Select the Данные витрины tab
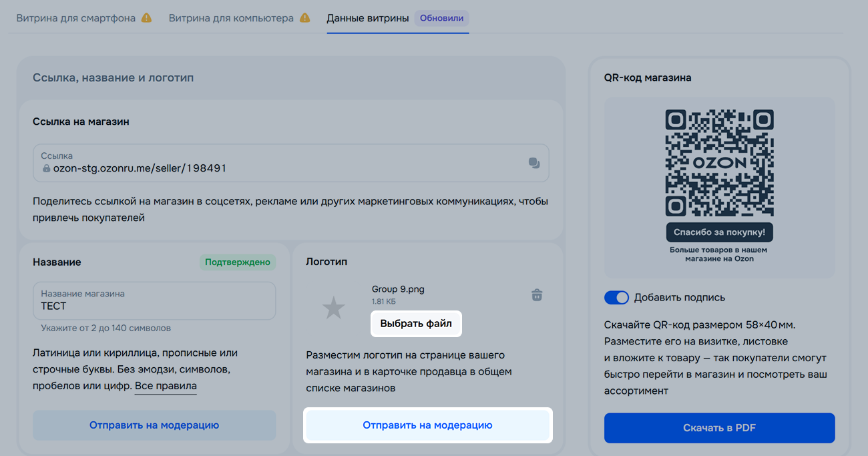This screenshot has height=456, width=868. coord(367,18)
